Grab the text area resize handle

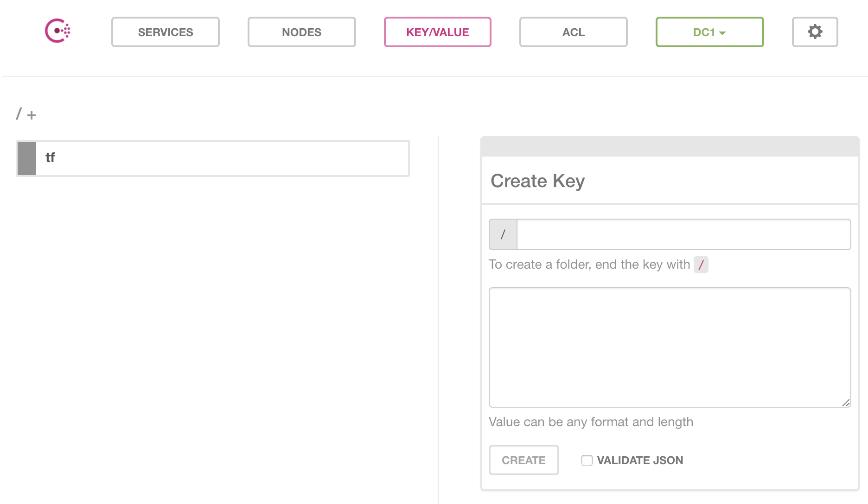click(x=846, y=403)
